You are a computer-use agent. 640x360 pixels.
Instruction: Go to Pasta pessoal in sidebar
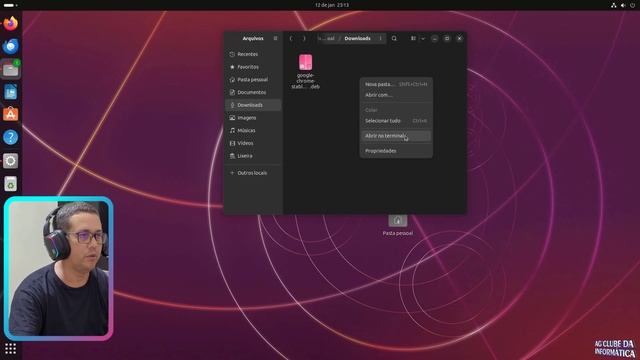[x=253, y=80]
